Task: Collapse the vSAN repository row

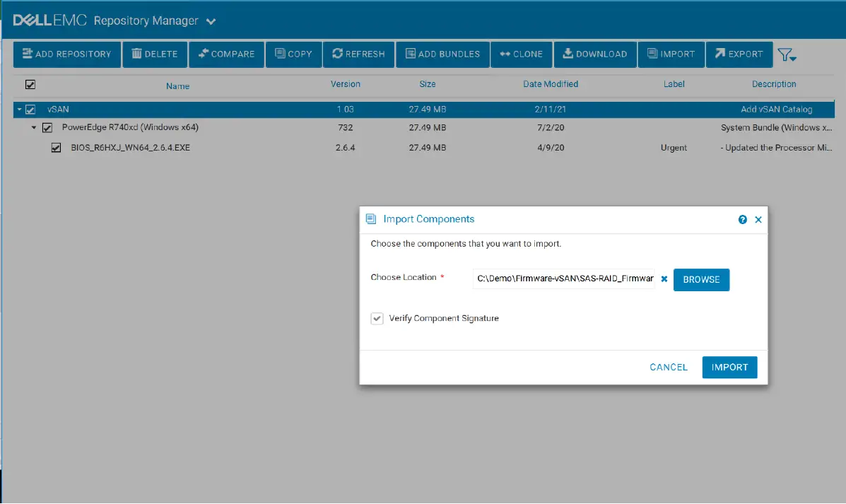Action: coord(19,110)
